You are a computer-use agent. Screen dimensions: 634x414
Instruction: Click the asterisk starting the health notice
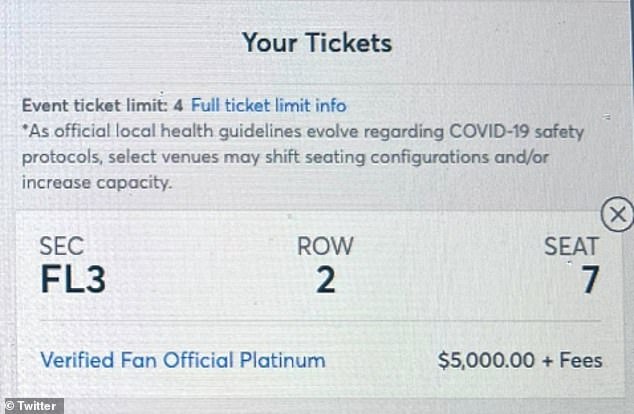(x=25, y=130)
